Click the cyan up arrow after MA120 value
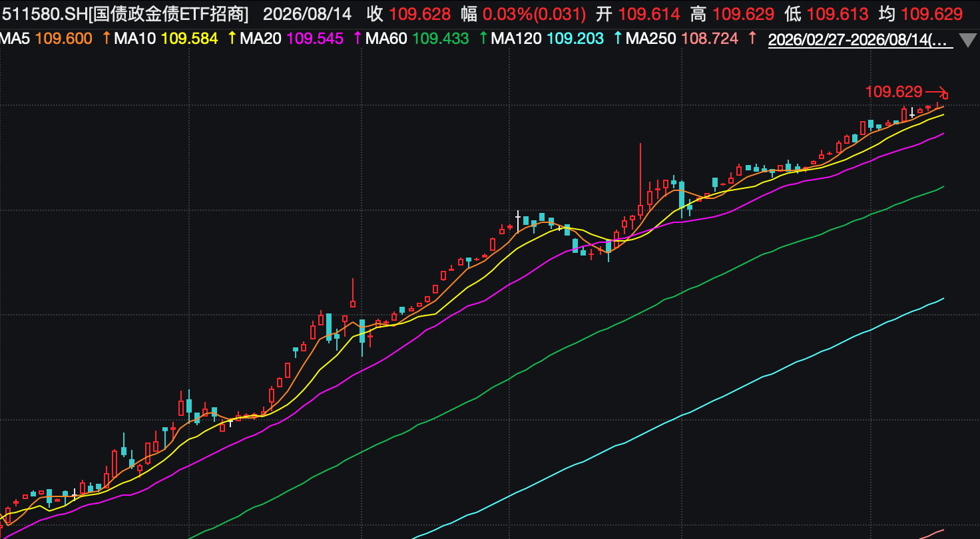Viewport: 980px width, 539px height. point(616,39)
